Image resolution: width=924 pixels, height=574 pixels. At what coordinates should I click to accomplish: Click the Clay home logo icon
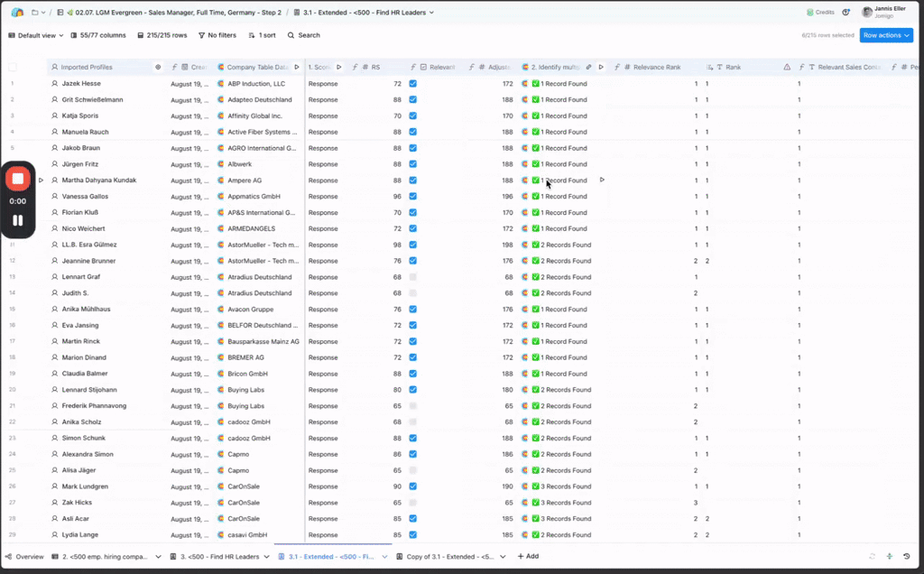coord(17,13)
